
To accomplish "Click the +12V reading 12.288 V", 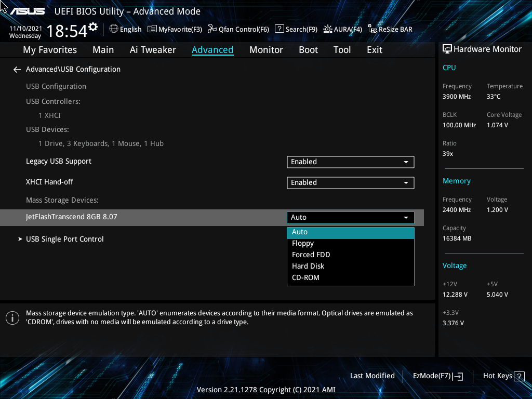I will point(455,295).
